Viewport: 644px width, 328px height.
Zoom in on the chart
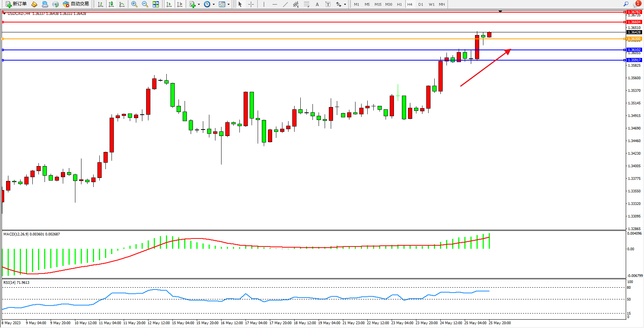[134, 4]
